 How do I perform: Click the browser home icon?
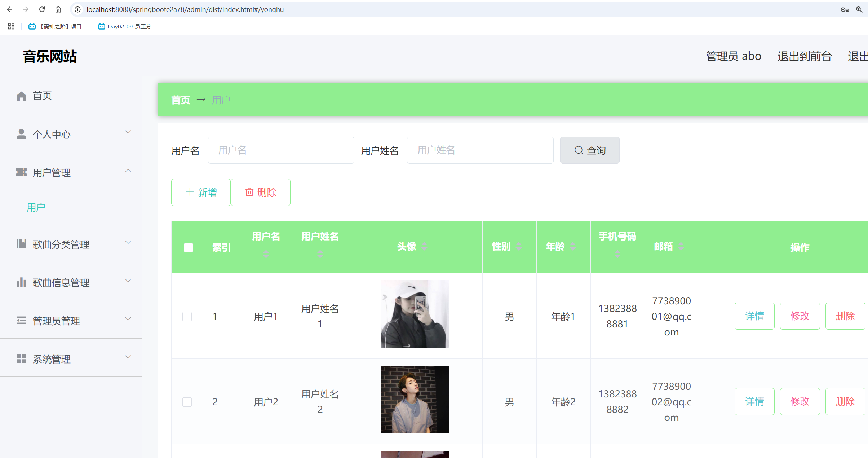click(58, 9)
